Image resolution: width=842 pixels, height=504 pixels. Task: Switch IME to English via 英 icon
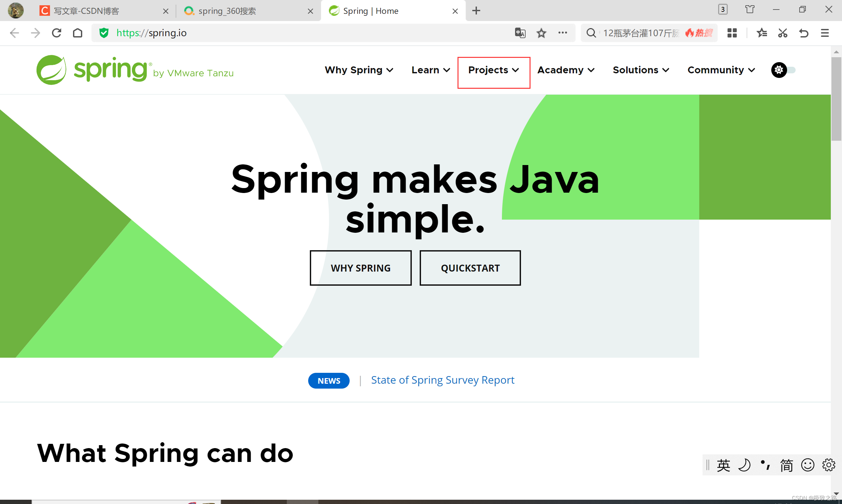723,465
